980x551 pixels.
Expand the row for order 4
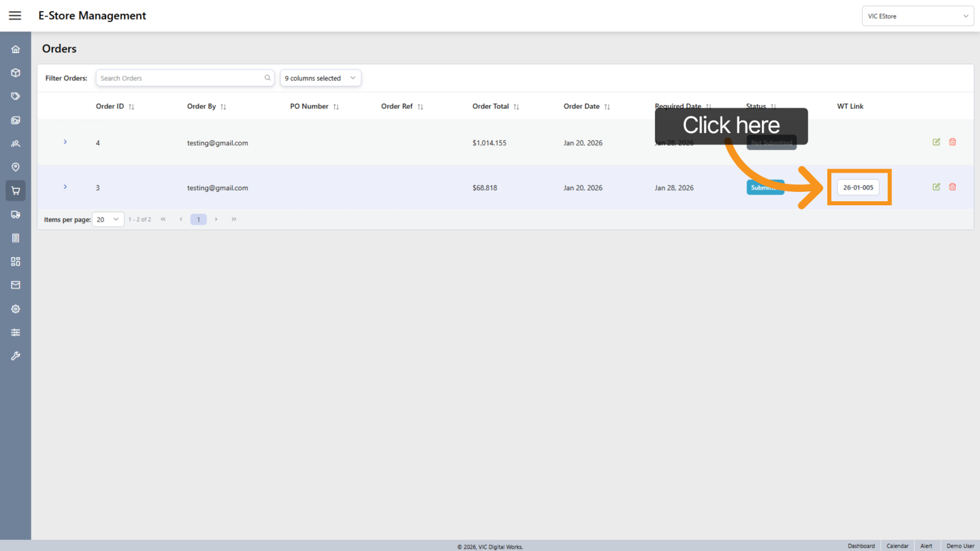(x=65, y=142)
